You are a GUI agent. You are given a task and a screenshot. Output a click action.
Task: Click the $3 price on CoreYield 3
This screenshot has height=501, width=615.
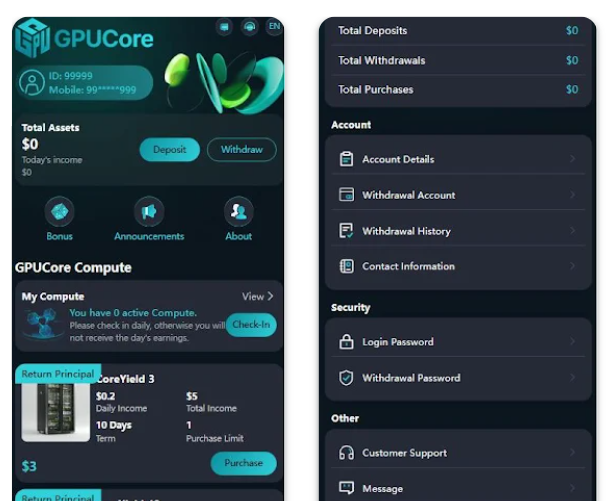(x=29, y=466)
